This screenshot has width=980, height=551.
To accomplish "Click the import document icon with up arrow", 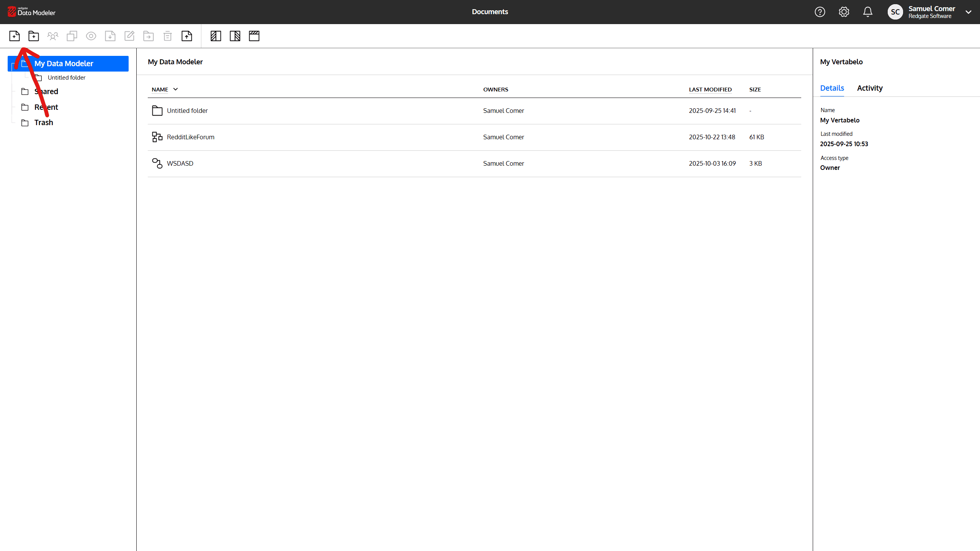I will (187, 36).
